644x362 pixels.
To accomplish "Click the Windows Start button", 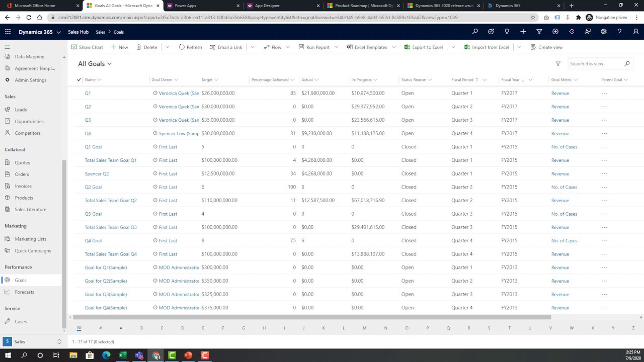I will coord(8,355).
